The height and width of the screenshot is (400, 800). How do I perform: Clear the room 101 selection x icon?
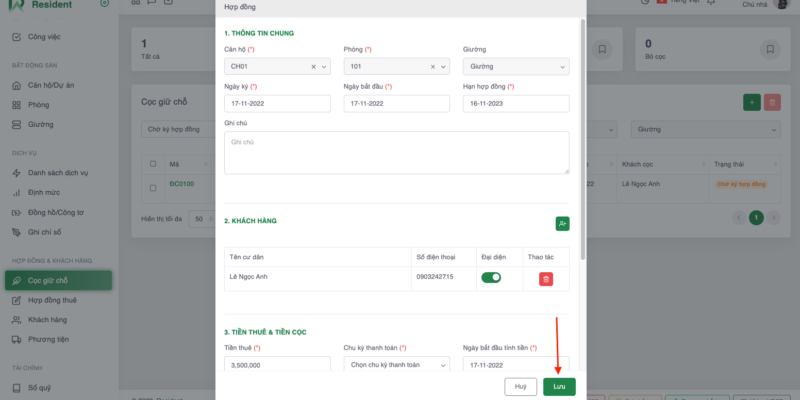point(433,67)
